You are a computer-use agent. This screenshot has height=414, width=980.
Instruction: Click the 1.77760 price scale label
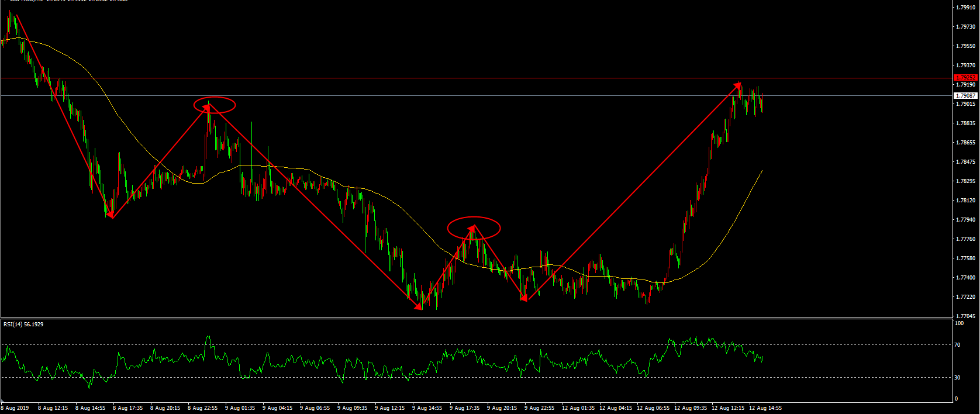point(965,239)
